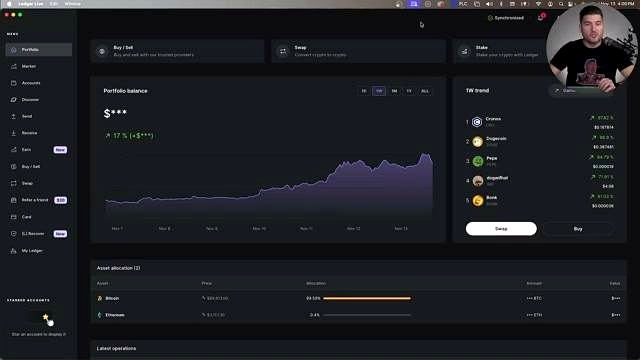Open the Window menu

click(73, 4)
